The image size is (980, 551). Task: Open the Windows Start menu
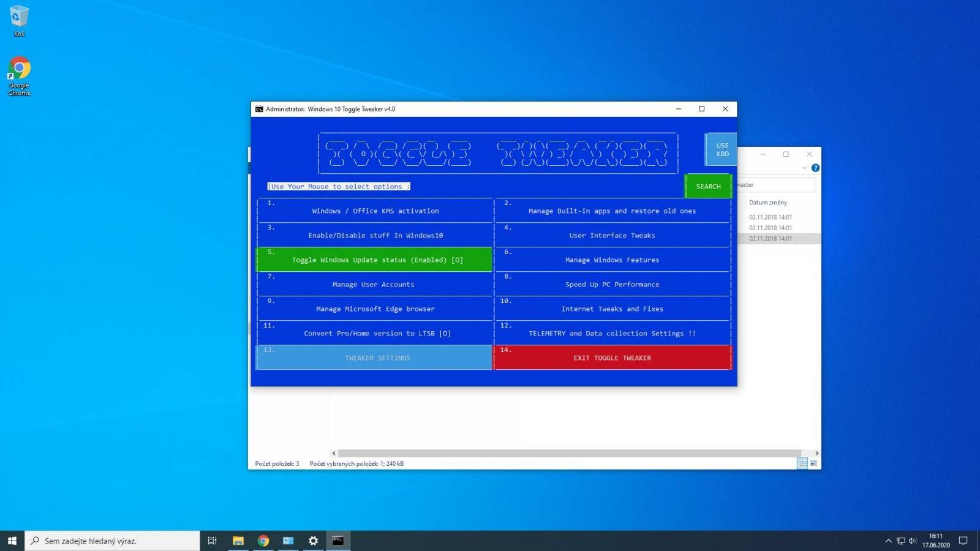click(12, 541)
